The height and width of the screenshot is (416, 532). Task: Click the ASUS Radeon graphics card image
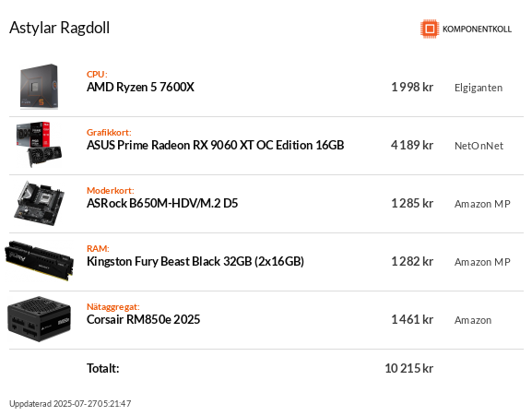[x=39, y=145]
